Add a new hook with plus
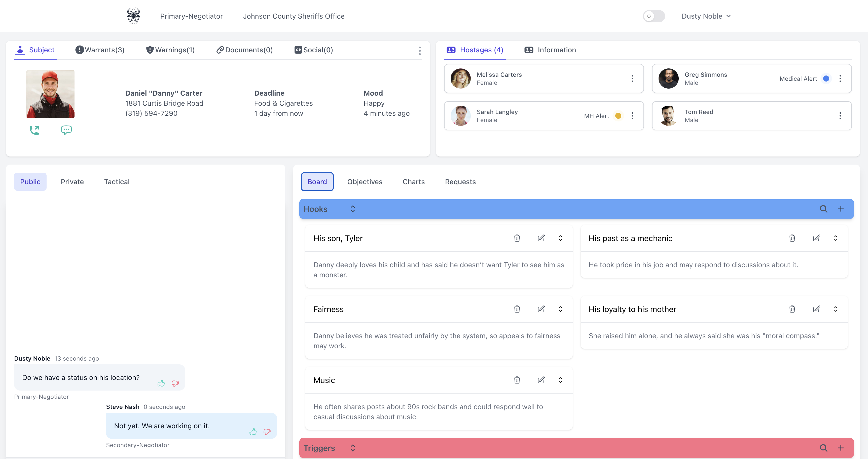 [x=841, y=209]
